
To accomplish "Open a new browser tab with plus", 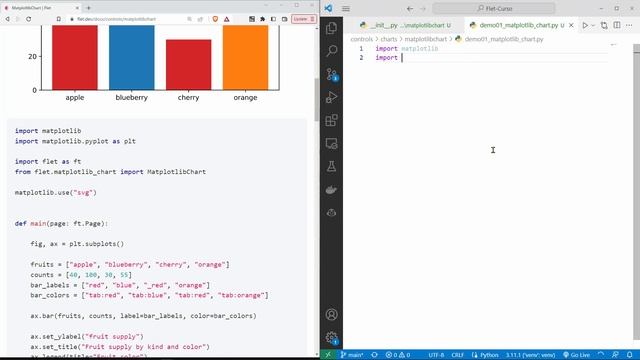I will [x=89, y=8].
